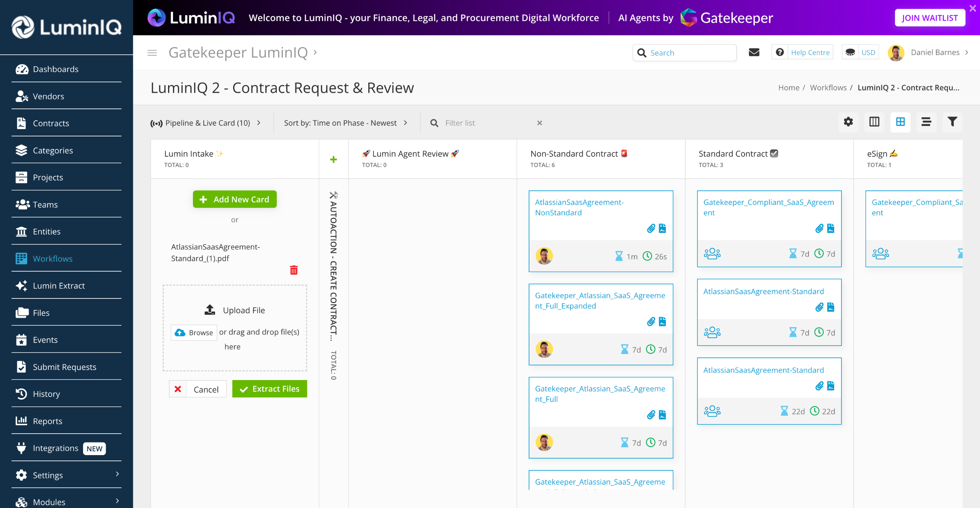
Task: Click Browse to upload a file
Action: click(x=194, y=333)
